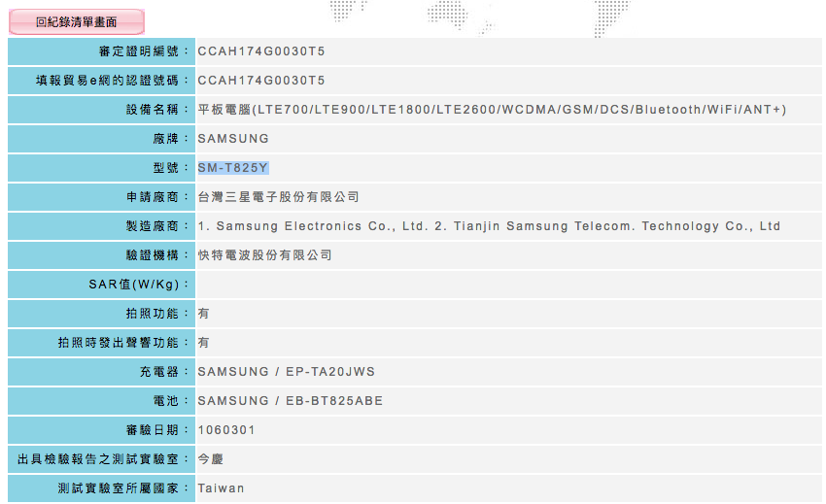Click the 填報貿易e網的認證號碼 label
The image size is (826, 504).
tap(112, 81)
